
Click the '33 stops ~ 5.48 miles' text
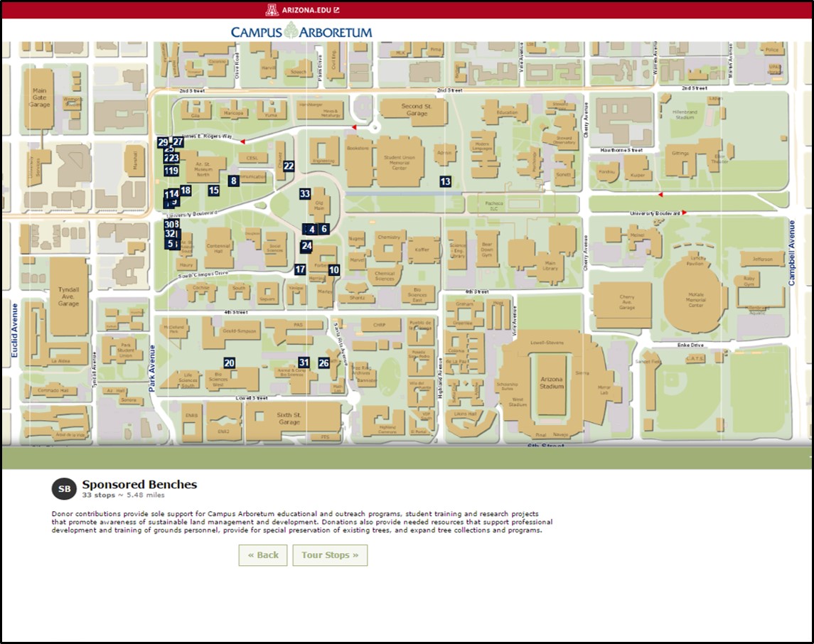123,495
